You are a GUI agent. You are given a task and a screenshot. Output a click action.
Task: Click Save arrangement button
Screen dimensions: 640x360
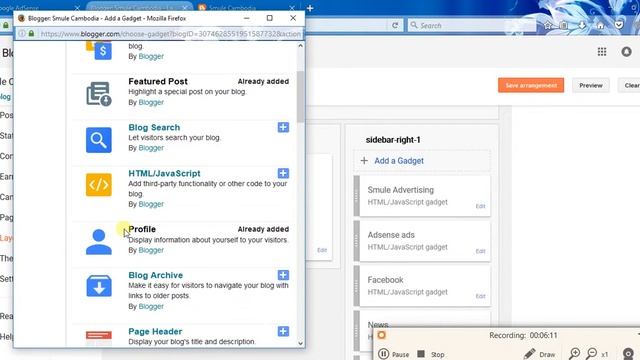[x=531, y=85]
